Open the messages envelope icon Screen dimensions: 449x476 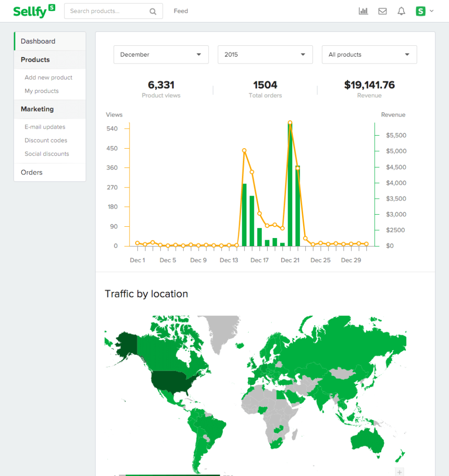click(x=383, y=11)
